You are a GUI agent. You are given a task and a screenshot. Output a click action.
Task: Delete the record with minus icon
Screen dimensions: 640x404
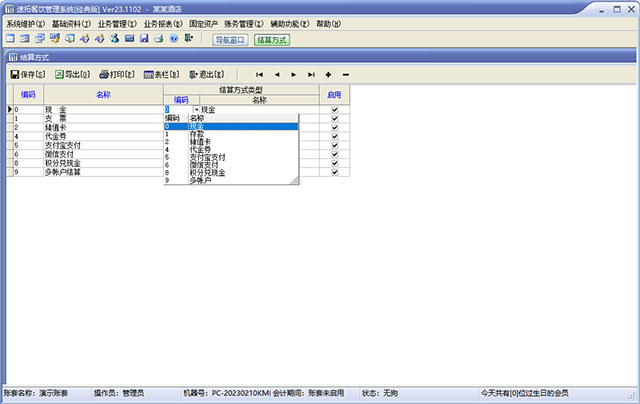[x=345, y=75]
